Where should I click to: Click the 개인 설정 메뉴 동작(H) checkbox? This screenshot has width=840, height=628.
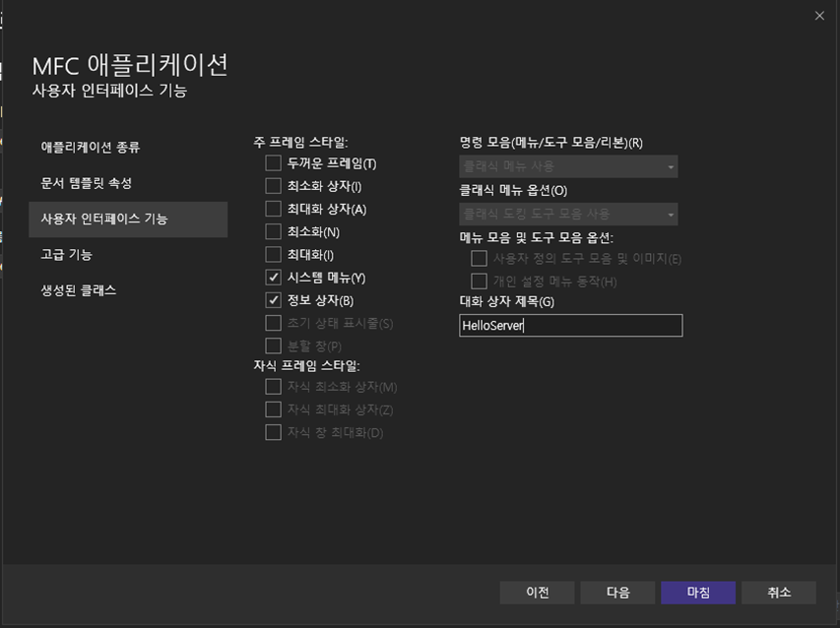pos(479,282)
